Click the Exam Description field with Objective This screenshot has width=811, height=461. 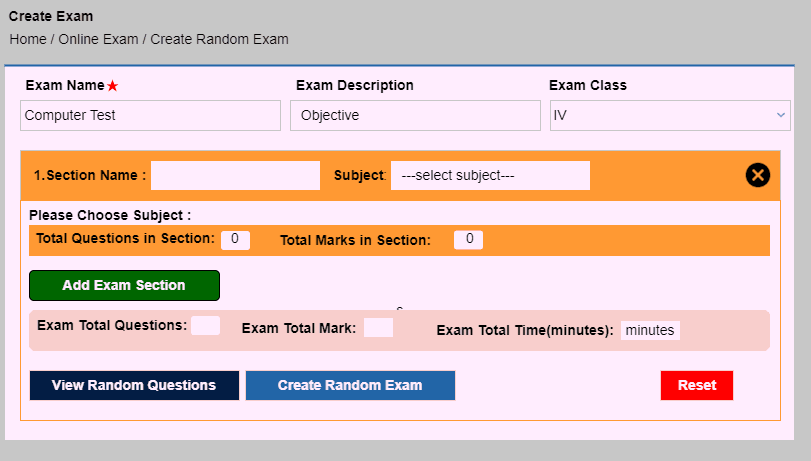[415, 115]
